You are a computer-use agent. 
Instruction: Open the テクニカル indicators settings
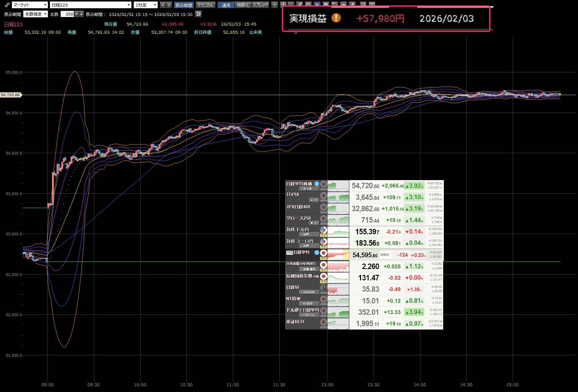[205, 5]
